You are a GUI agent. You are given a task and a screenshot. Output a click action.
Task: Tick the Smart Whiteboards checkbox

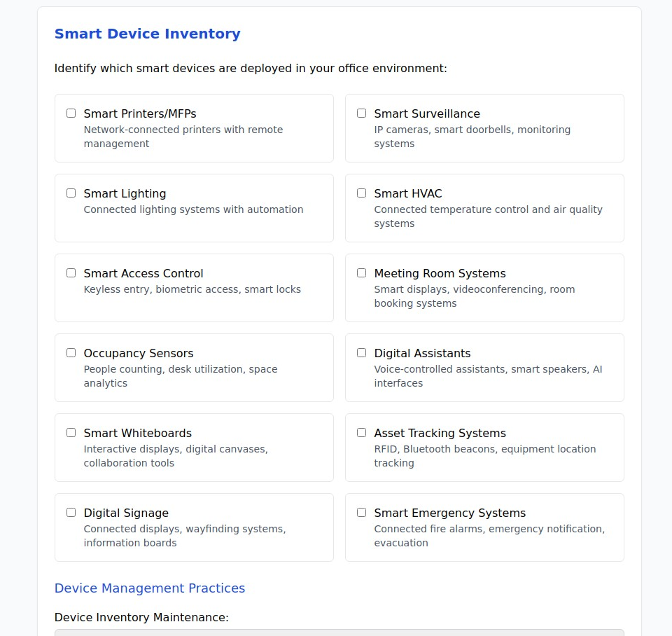(71, 433)
